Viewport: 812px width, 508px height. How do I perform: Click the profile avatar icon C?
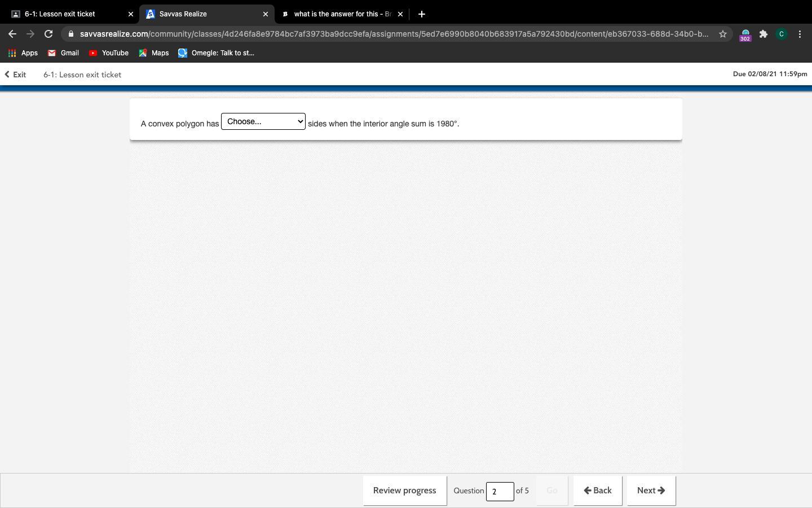click(781, 34)
